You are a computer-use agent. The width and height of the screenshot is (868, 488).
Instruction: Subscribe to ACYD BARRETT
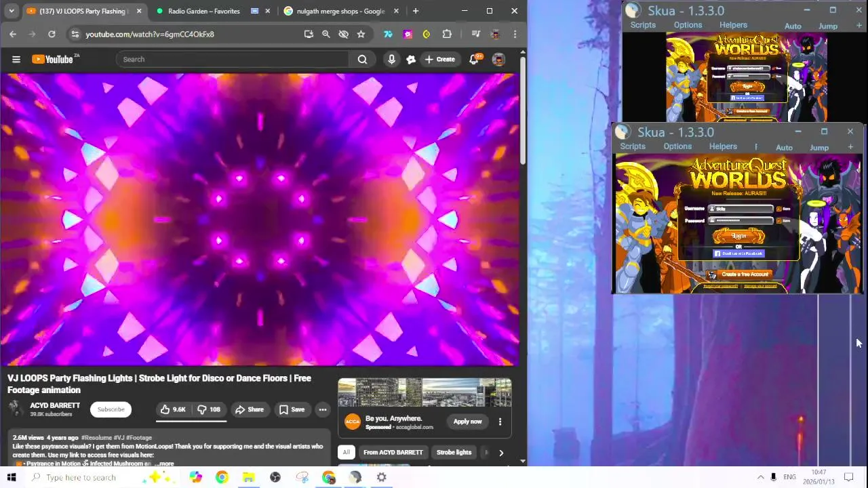(111, 409)
